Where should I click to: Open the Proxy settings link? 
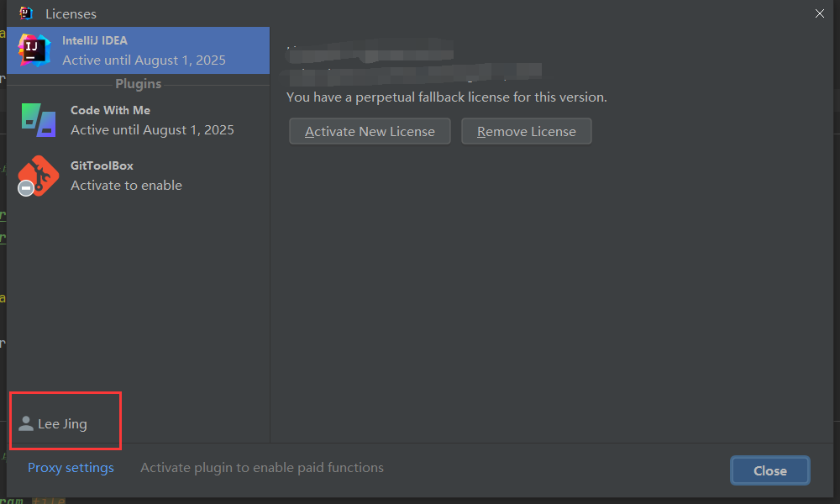coord(71,468)
